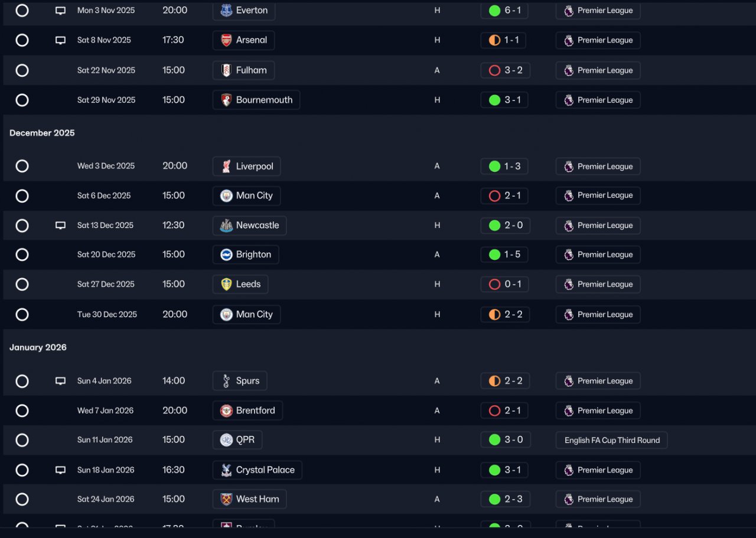The width and height of the screenshot is (756, 538).
Task: Select the radio circle for Fulham fixture
Action: [22, 70]
